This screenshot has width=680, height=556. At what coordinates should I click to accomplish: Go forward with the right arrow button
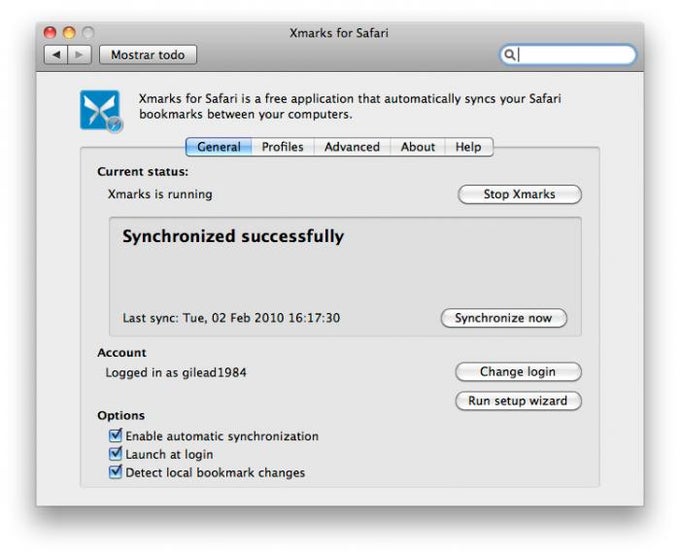tap(79, 55)
